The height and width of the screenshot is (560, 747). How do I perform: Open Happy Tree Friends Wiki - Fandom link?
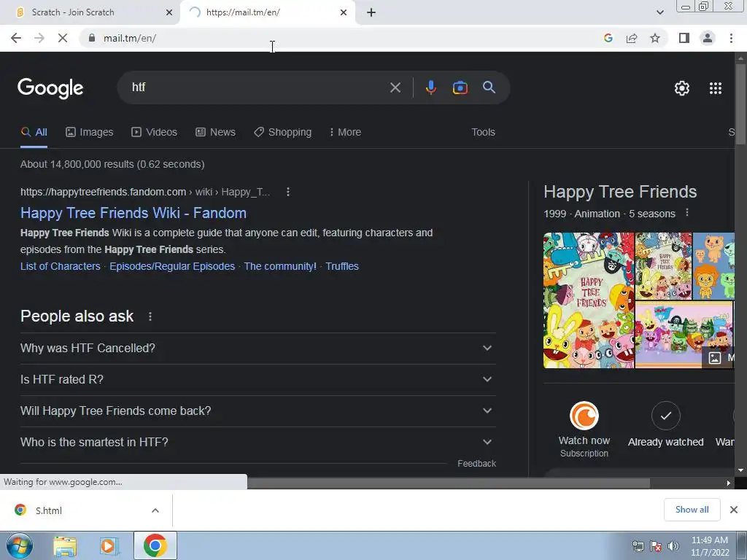pos(133,213)
